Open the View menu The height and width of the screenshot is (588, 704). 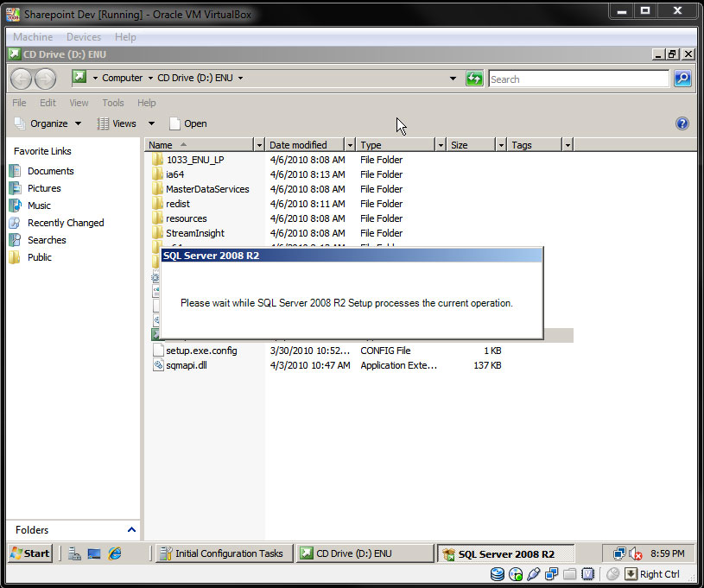79,103
